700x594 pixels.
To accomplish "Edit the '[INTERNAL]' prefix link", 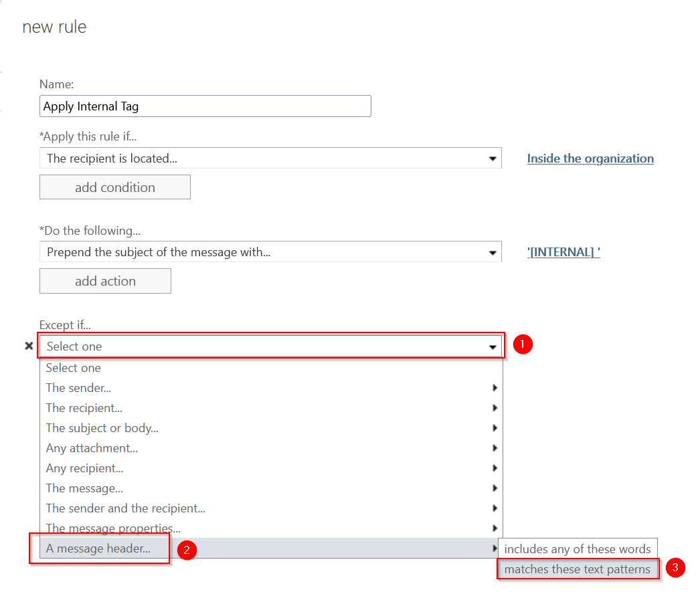I will coord(563,252).
